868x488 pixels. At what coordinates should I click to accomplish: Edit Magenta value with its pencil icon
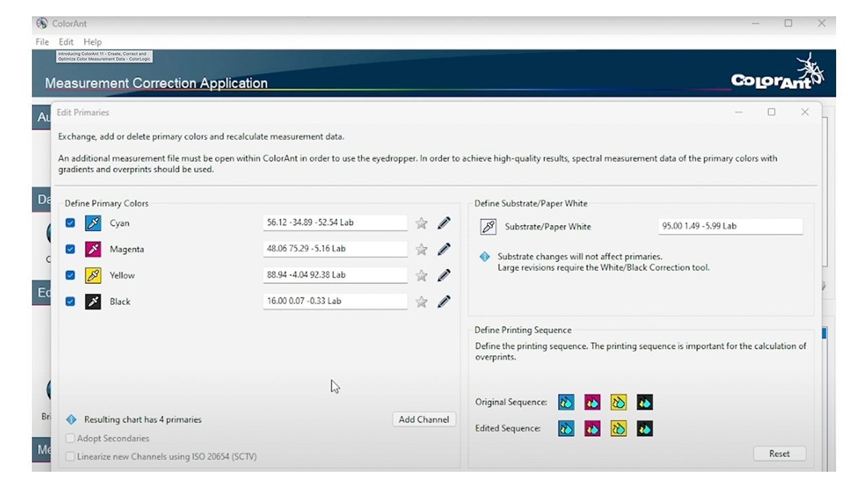pos(444,249)
